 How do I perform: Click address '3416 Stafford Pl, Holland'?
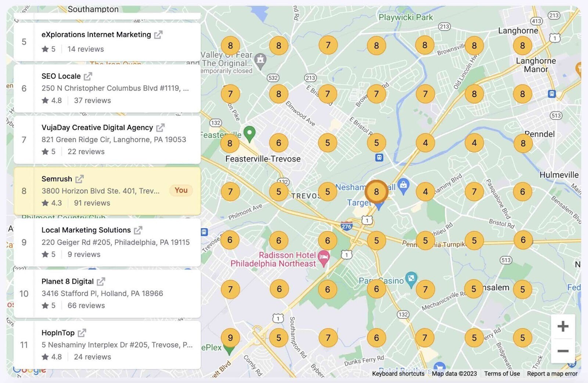click(102, 293)
